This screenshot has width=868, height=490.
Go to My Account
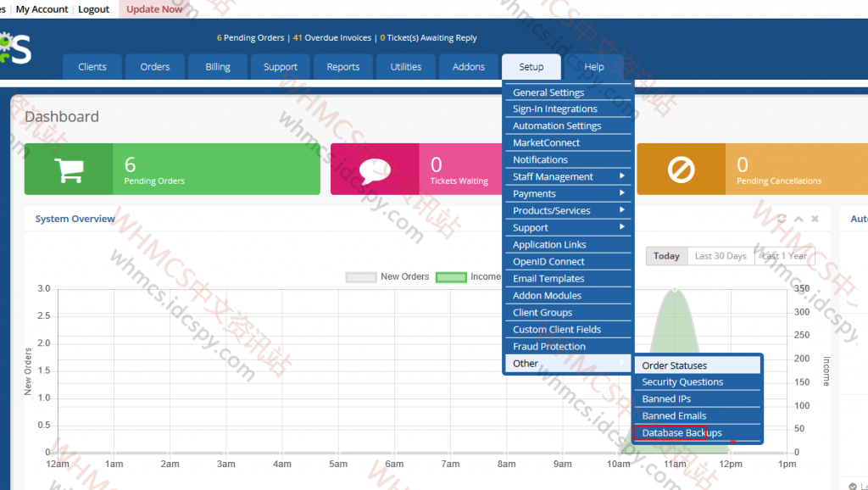tap(42, 9)
